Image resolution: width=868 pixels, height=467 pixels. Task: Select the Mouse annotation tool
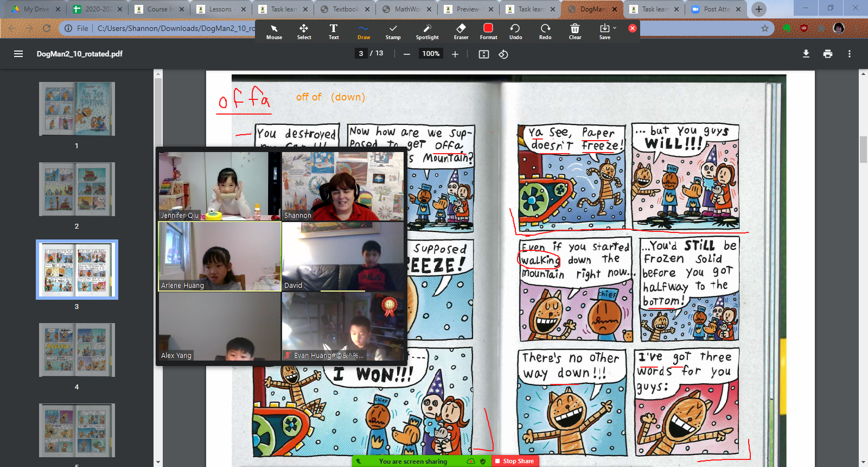274,31
